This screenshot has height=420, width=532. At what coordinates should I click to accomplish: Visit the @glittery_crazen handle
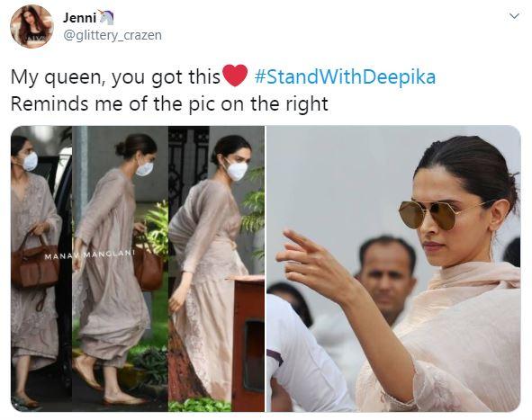pos(113,35)
